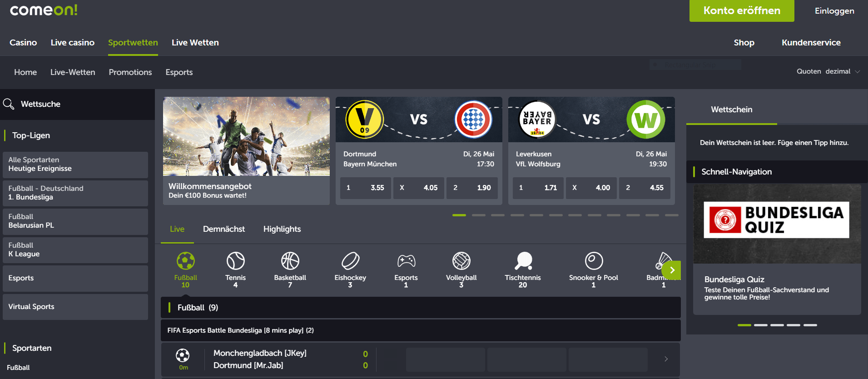Image resolution: width=868 pixels, height=379 pixels.
Task: Click the Einloggen link
Action: point(834,11)
